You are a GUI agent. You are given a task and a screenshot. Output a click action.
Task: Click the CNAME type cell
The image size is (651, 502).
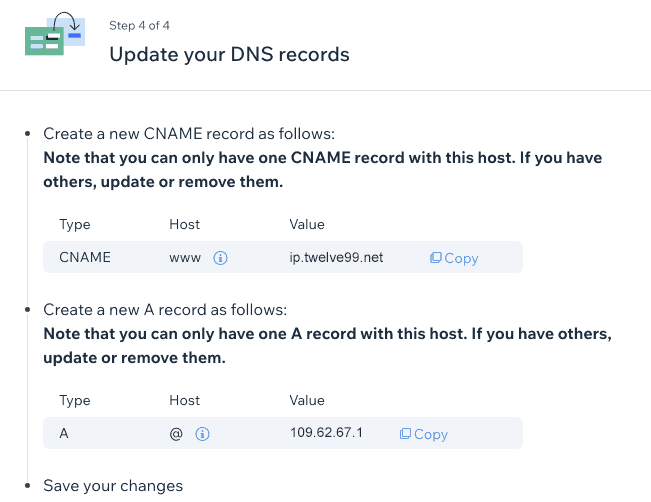point(85,257)
